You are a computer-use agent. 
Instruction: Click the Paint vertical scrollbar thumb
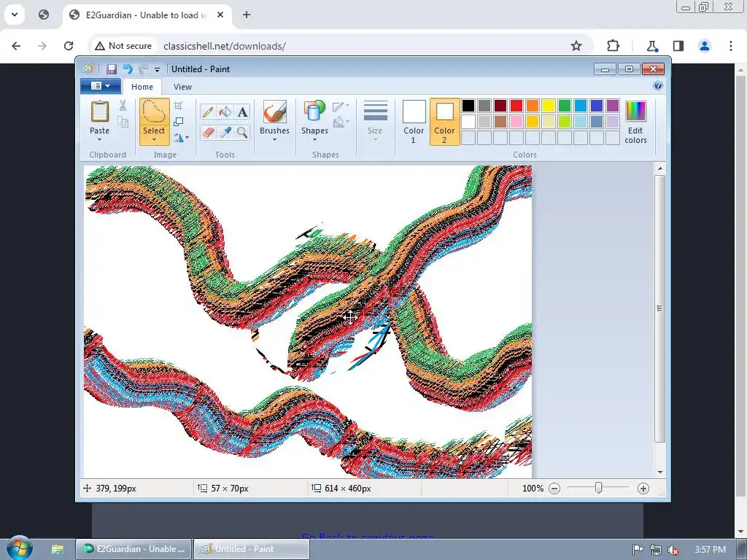[659, 308]
